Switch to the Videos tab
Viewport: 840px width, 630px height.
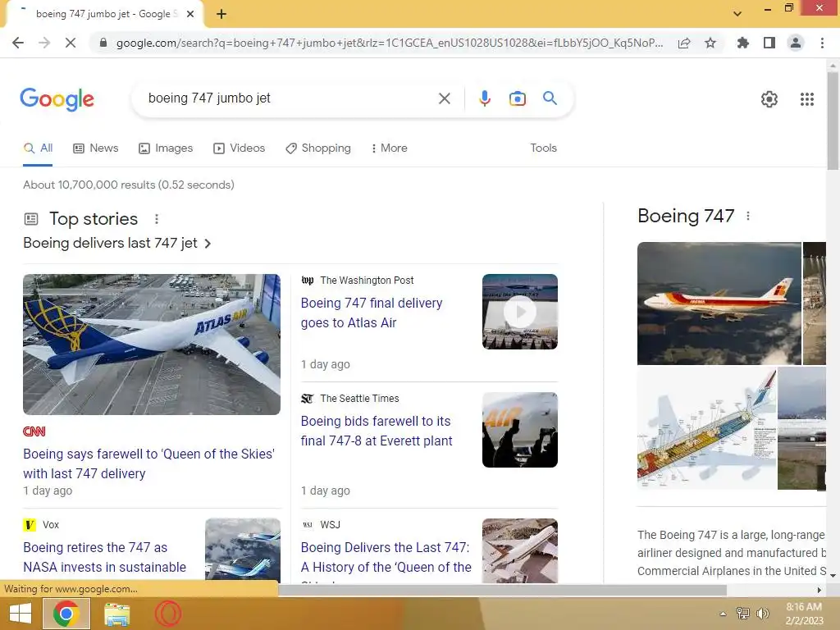239,148
